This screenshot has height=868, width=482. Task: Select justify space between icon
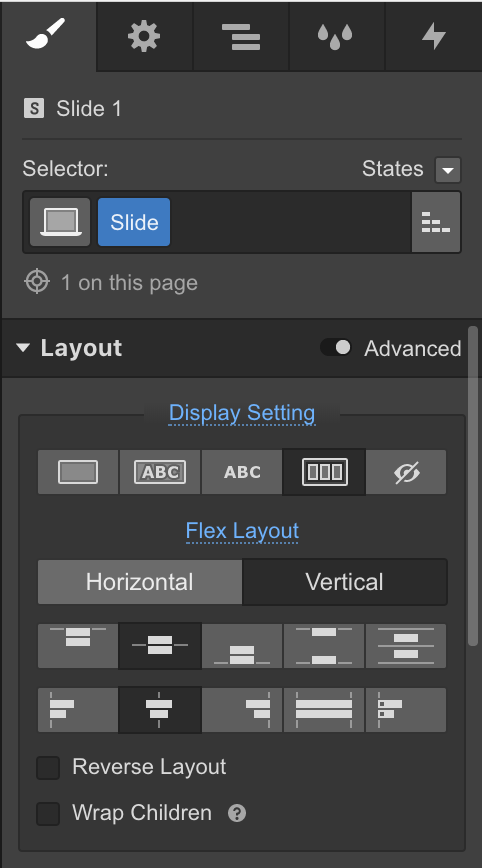click(324, 645)
